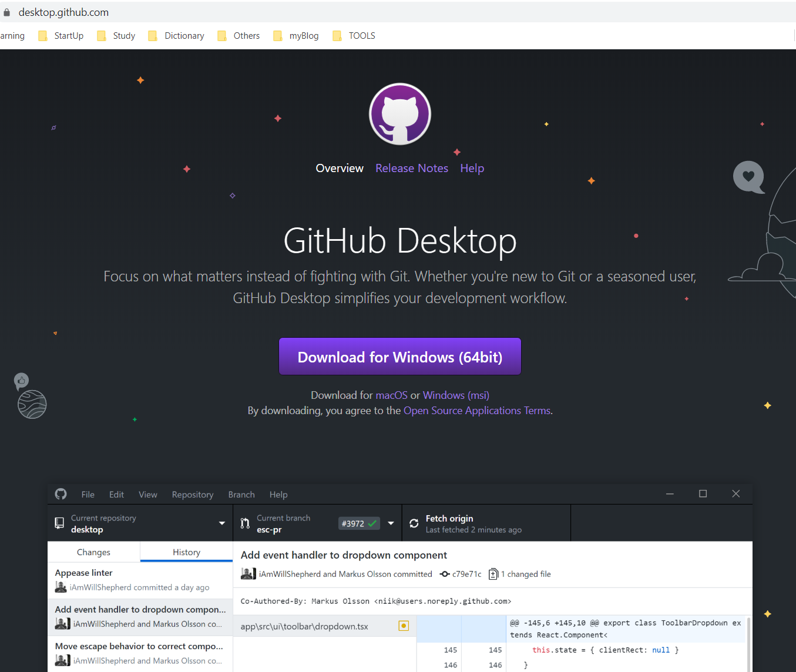Viewport: 796px width, 672px height.
Task: Open the Others bookmarks folder
Action: click(x=239, y=36)
